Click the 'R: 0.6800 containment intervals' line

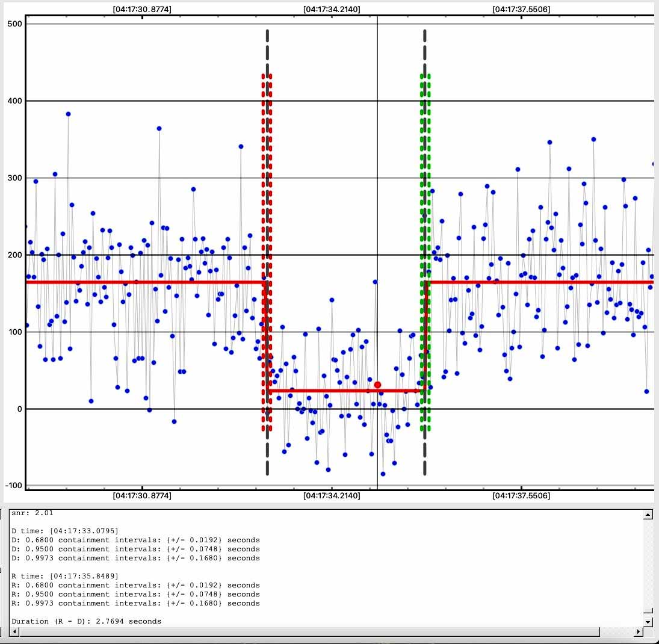coord(135,585)
